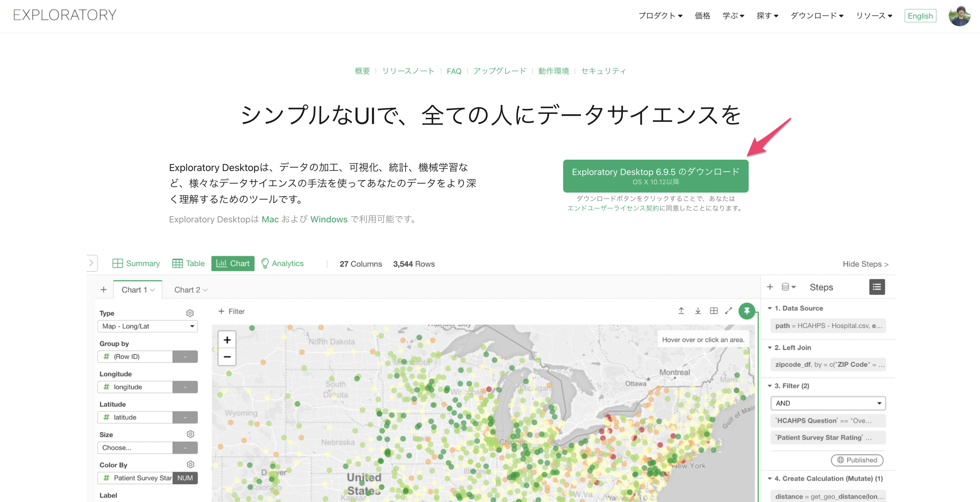This screenshot has width=980, height=502.
Task: Open the 概要 link
Action: tap(362, 71)
